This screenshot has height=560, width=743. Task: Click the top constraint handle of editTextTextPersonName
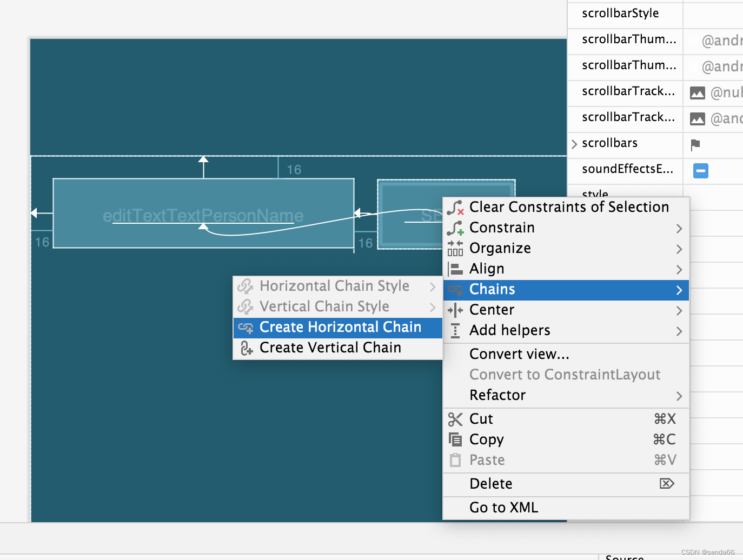(x=203, y=159)
